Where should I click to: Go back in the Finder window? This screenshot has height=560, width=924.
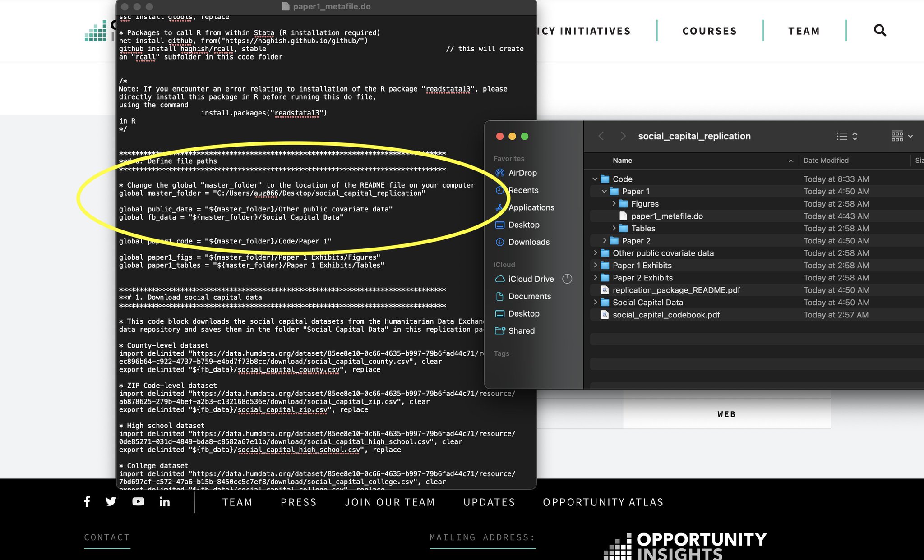[x=601, y=136]
